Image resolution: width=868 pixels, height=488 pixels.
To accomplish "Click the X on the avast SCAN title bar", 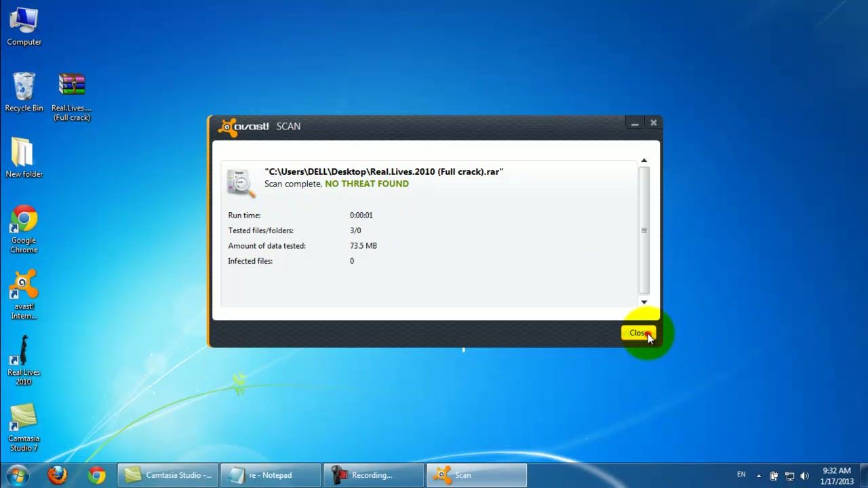I will (x=653, y=123).
